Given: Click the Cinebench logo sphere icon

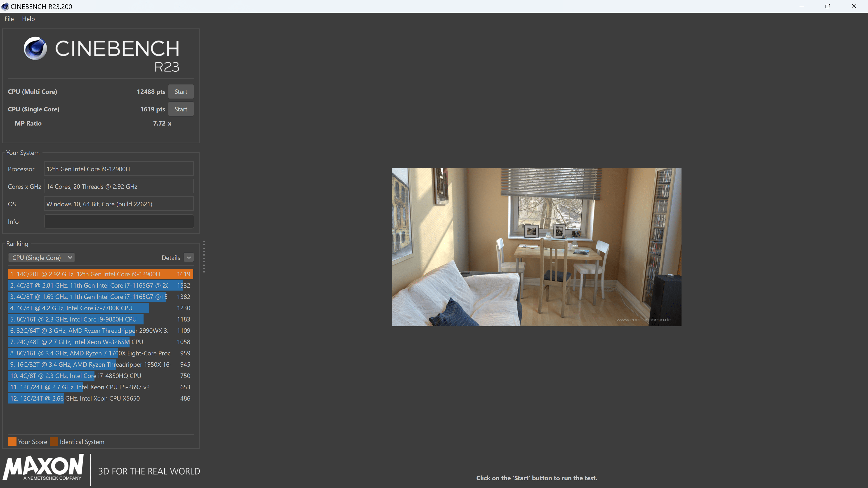Looking at the screenshot, I should point(35,48).
